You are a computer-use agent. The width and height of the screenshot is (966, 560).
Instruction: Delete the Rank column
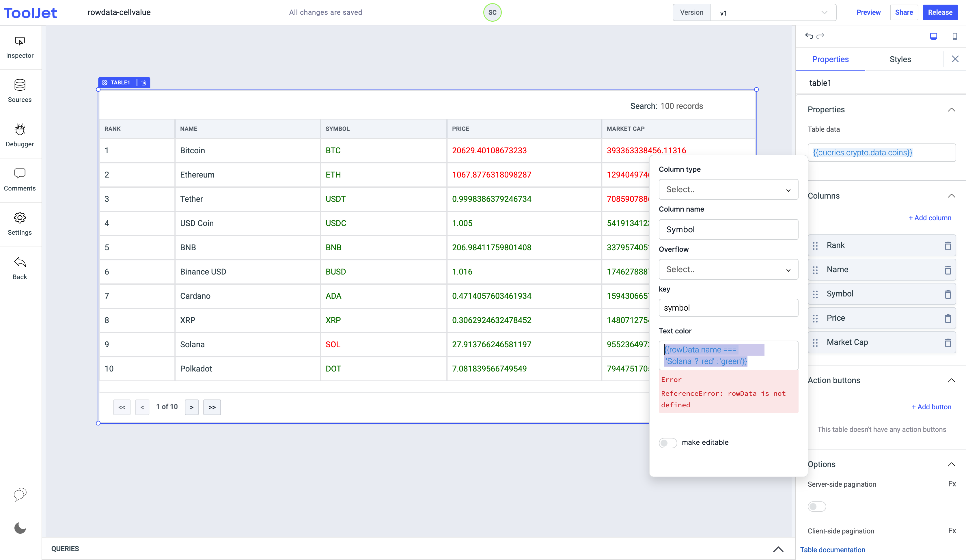coord(948,245)
